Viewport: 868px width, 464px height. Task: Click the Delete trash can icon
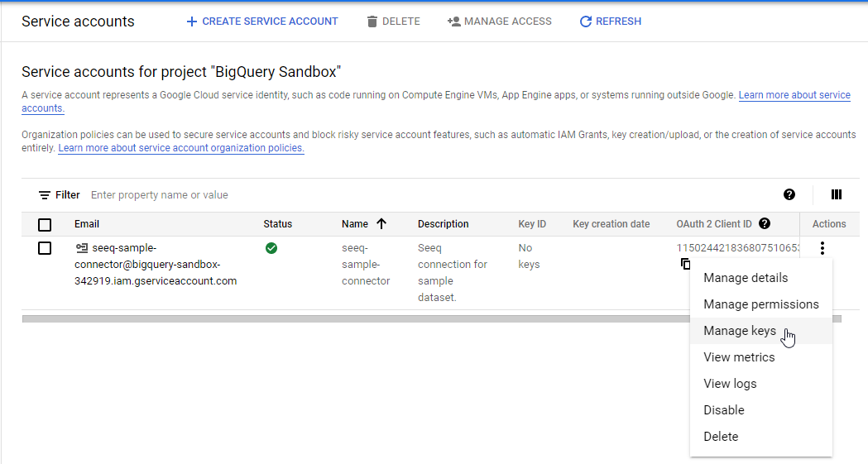point(372,22)
